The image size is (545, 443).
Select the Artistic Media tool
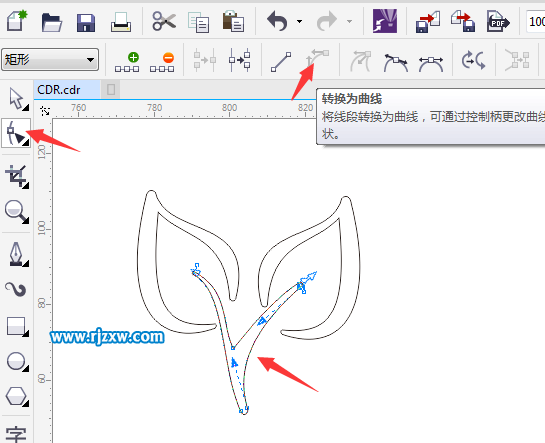(16, 289)
